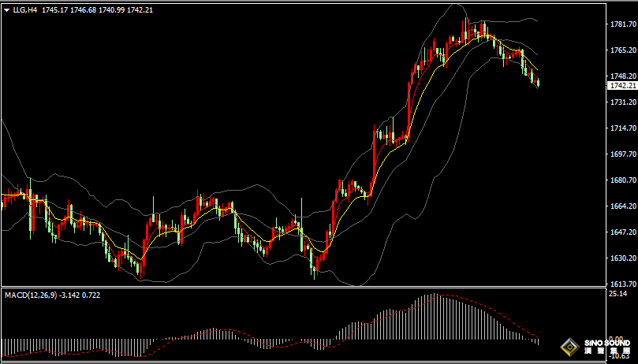The height and width of the screenshot is (364, 638).
Task: Click the 25.14 MACD scale value
Action: pos(617,294)
